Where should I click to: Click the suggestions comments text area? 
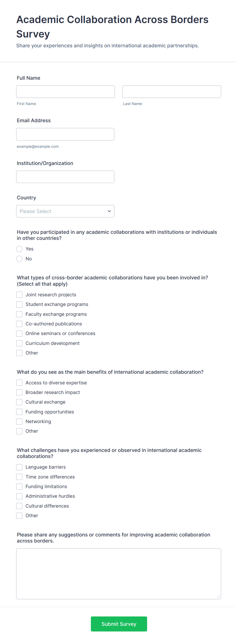[119, 573]
